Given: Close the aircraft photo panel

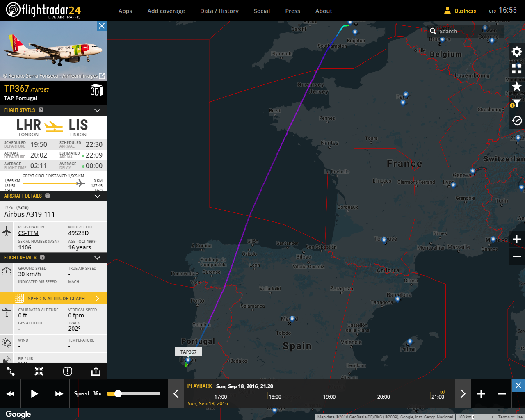Looking at the screenshot, I should click(102, 26).
